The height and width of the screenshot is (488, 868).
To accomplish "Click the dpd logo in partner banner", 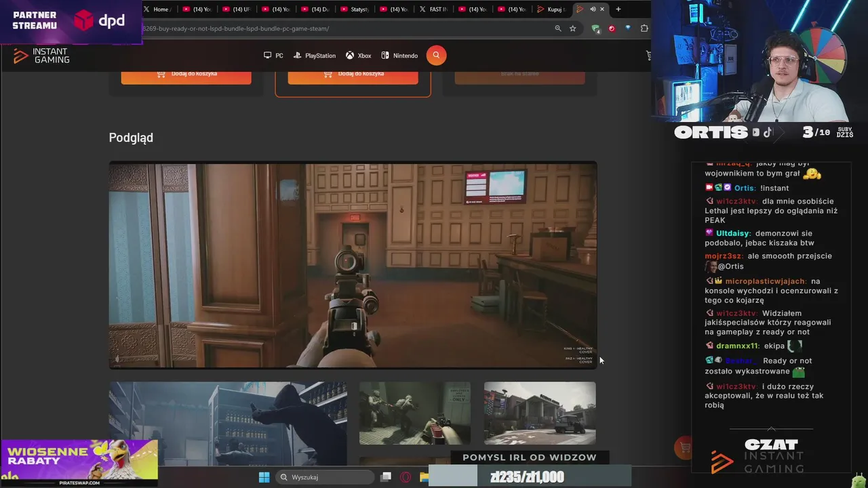I will 100,21.
